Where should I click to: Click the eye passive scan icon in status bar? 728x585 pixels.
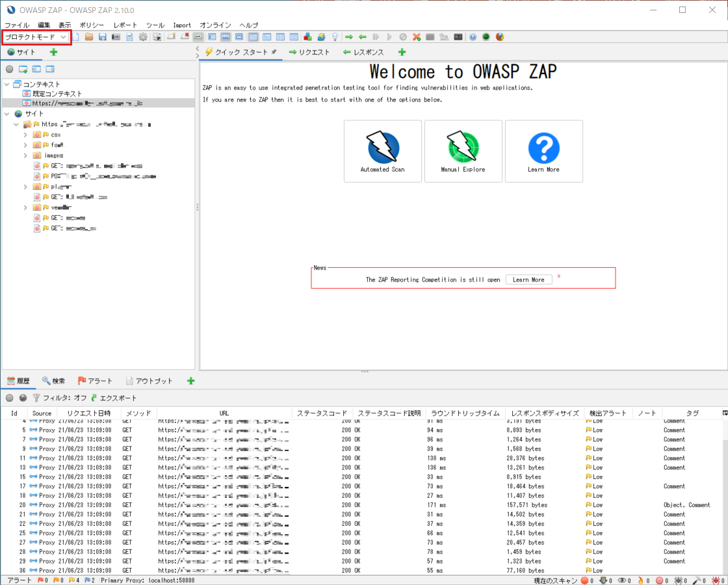click(x=622, y=580)
